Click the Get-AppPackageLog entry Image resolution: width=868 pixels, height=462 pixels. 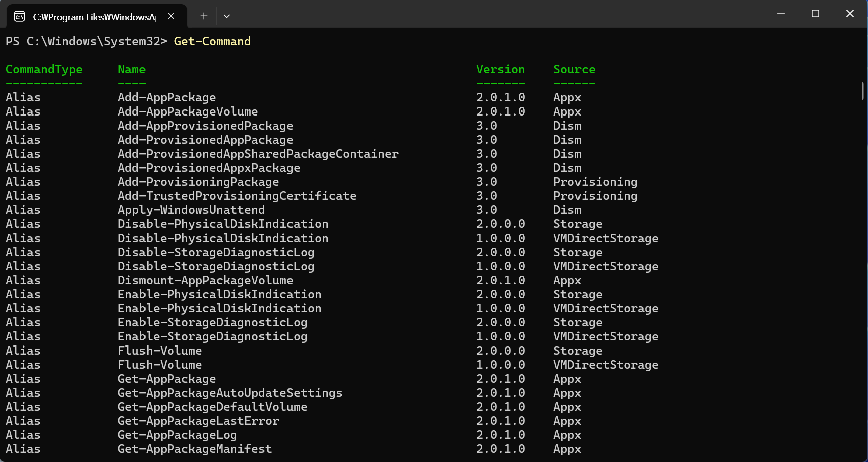tap(178, 435)
